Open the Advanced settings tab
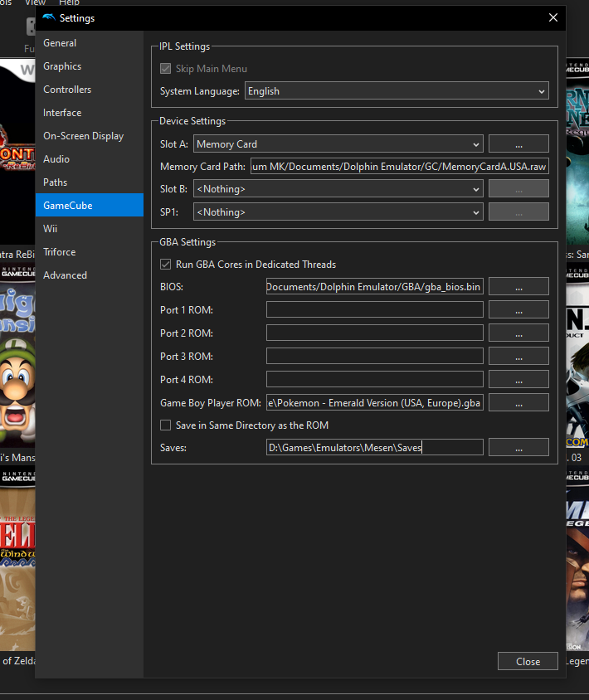This screenshot has width=589, height=700. (x=90, y=275)
